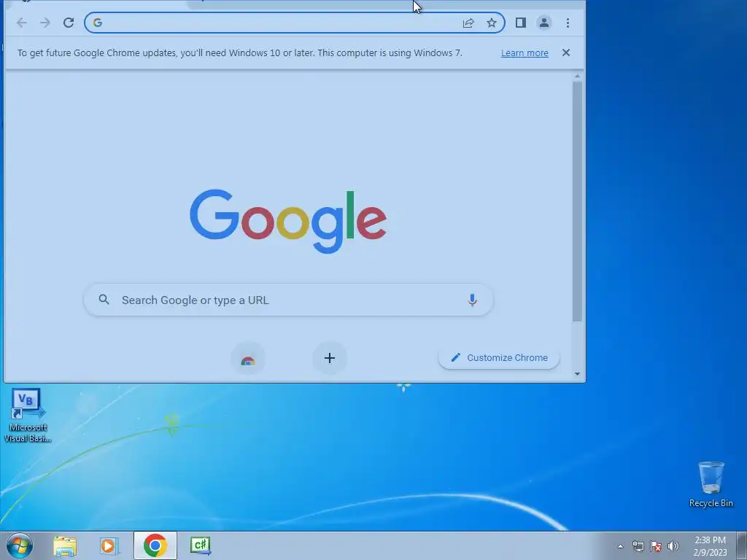Click the Search Google or type a URL box

coord(288,300)
